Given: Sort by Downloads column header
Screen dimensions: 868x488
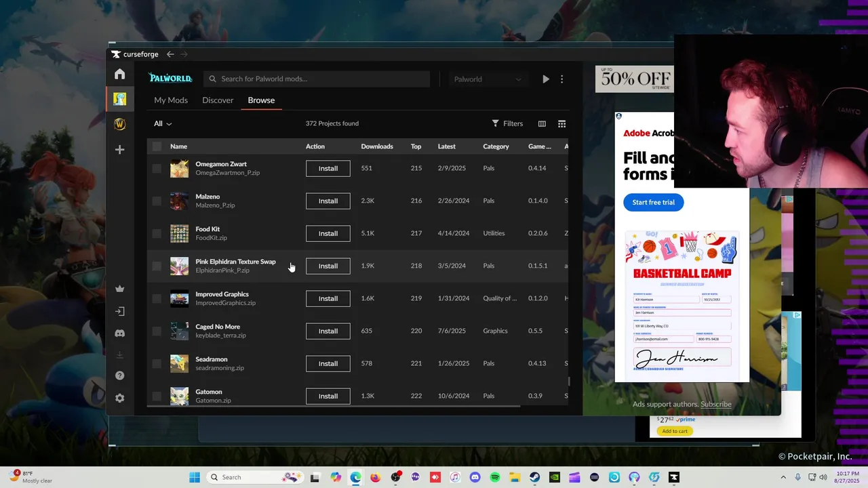Looking at the screenshot, I should [x=377, y=146].
